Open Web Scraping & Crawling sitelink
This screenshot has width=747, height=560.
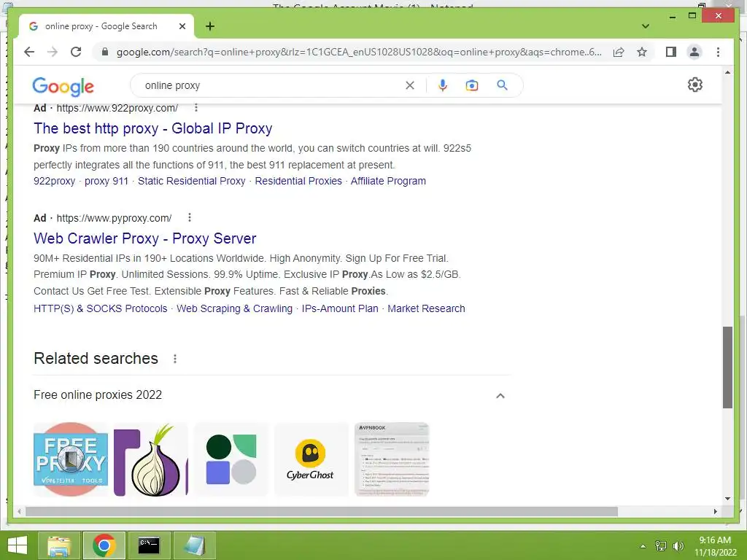tap(234, 308)
